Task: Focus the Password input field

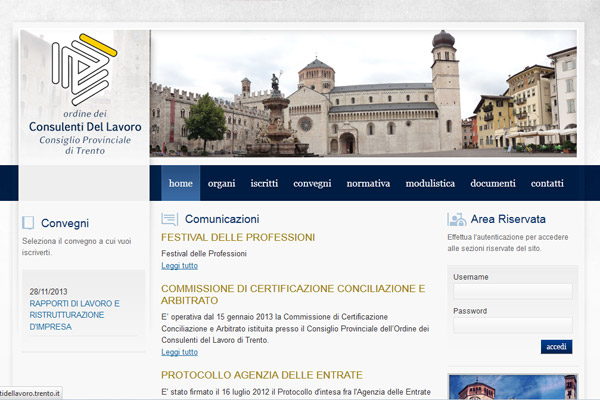Action: click(512, 325)
